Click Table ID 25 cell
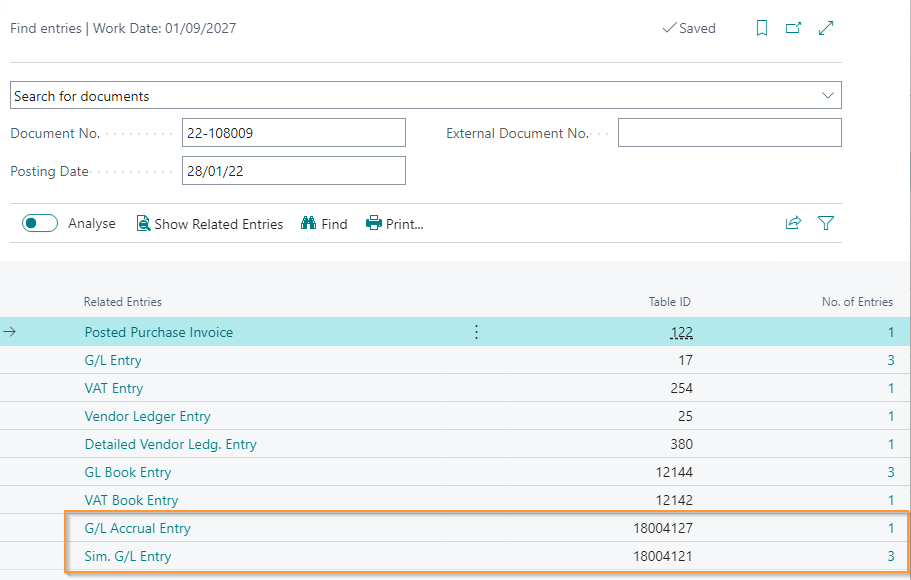 click(x=686, y=416)
